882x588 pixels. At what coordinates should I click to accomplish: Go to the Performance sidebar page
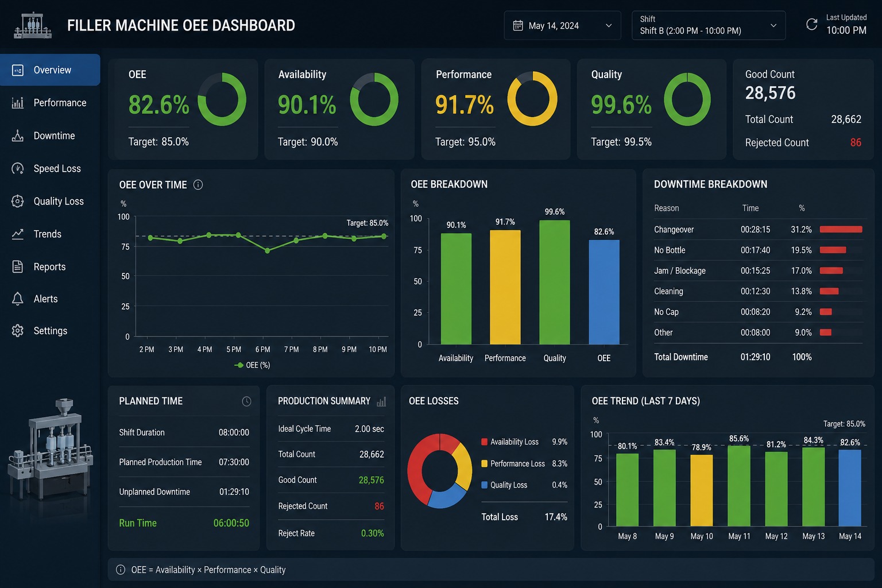pyautogui.click(x=50, y=103)
